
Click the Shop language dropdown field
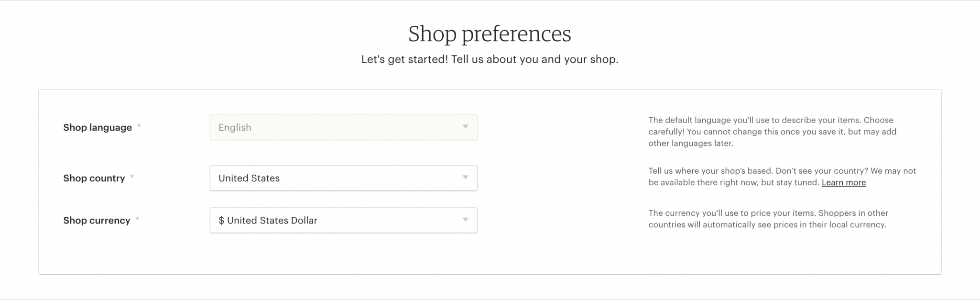pyautogui.click(x=343, y=127)
